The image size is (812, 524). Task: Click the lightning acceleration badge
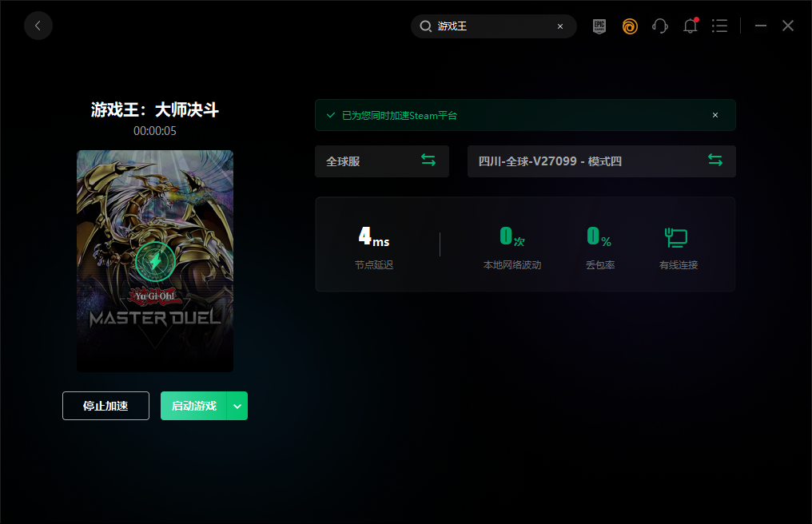[155, 261]
